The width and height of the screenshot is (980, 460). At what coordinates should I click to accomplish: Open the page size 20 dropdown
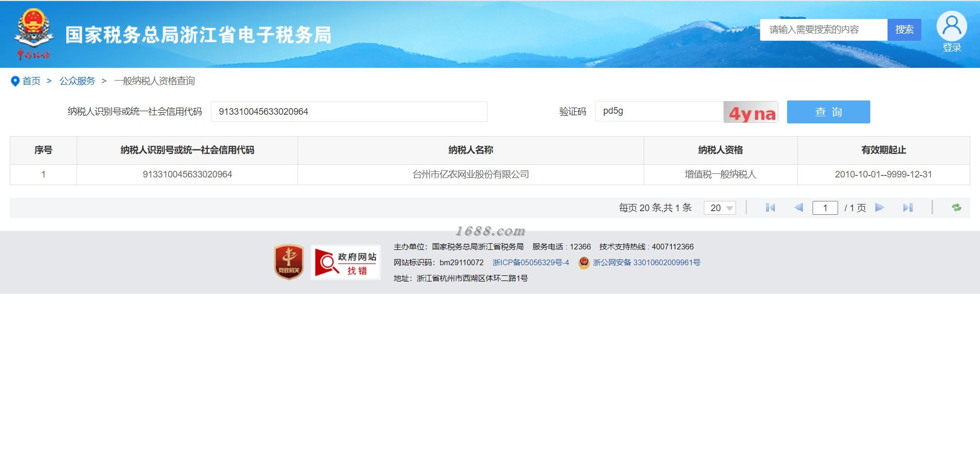720,208
